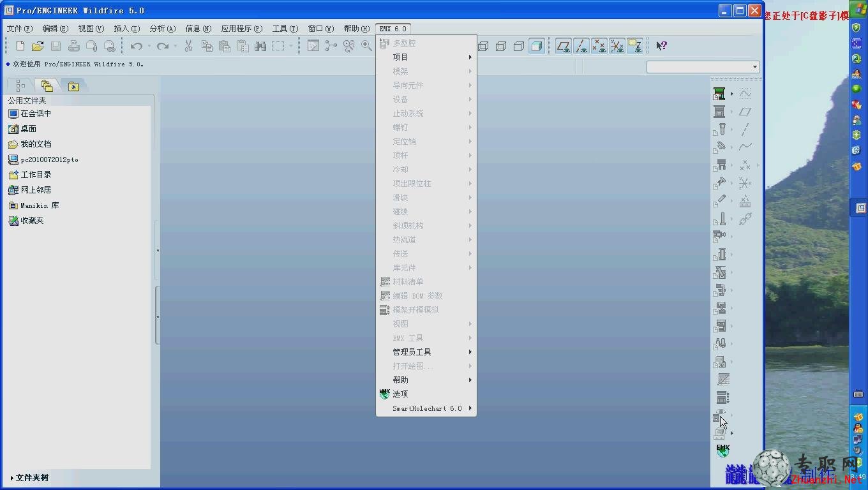Toggle annotation elements display
This screenshot has width=868, height=490.
pos(634,46)
